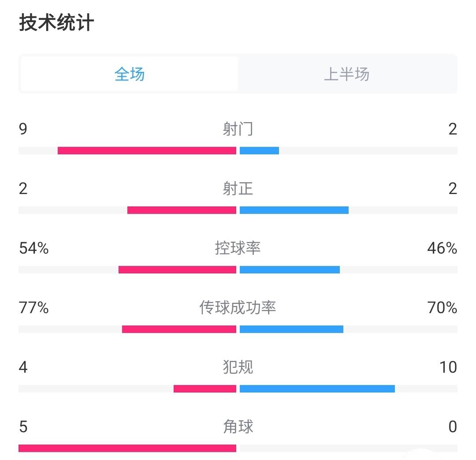Click the pink 控球率 possession bar
Screen dimensions: 476x460
pos(177,269)
